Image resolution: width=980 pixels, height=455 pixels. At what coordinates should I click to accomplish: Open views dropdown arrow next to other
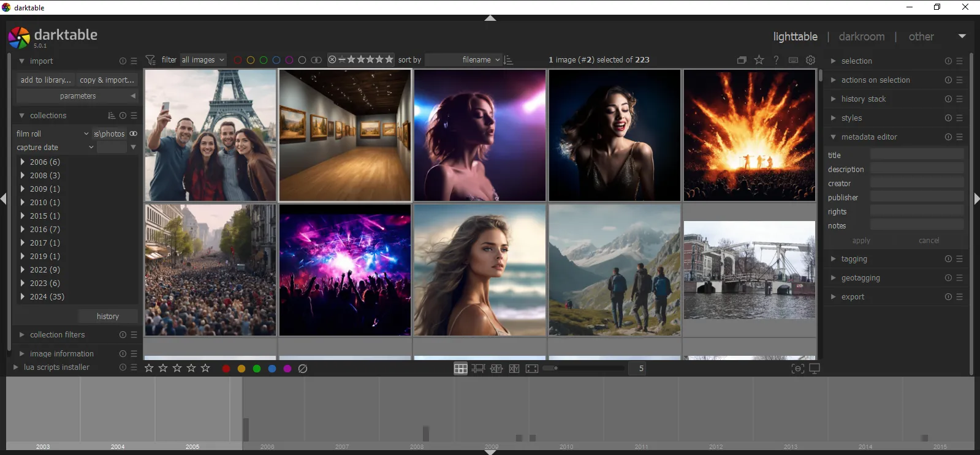[x=962, y=37]
